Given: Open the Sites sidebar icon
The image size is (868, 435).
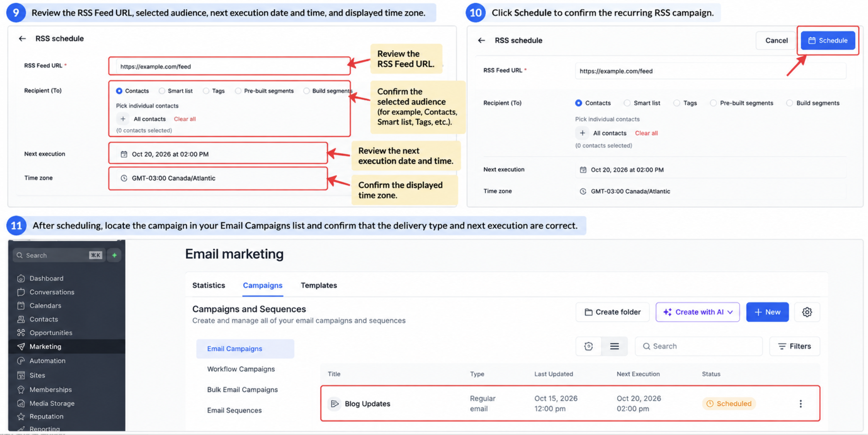Looking at the screenshot, I should (21, 375).
